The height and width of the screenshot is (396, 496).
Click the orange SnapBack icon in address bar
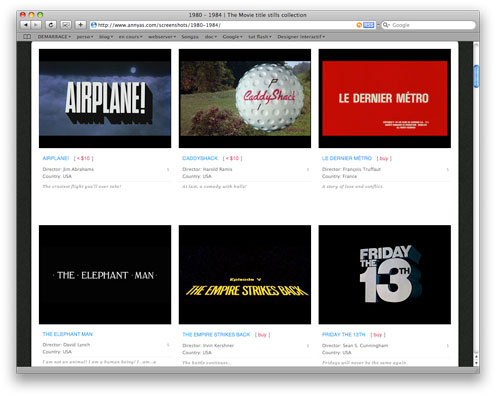pyautogui.click(x=359, y=25)
